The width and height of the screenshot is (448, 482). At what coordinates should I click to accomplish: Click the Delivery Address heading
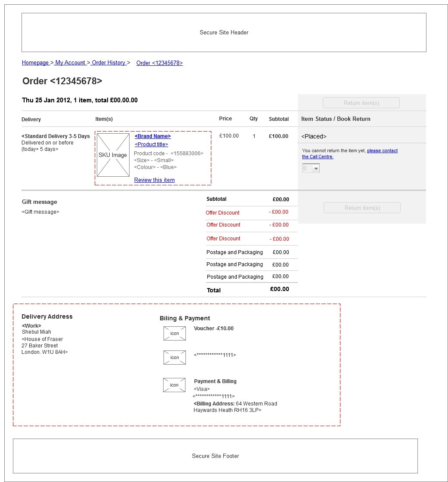47,317
